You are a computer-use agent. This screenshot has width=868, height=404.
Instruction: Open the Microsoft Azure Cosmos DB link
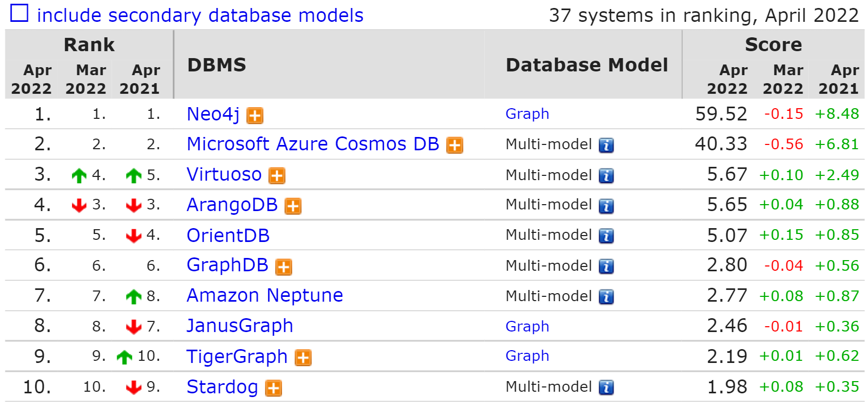(312, 144)
